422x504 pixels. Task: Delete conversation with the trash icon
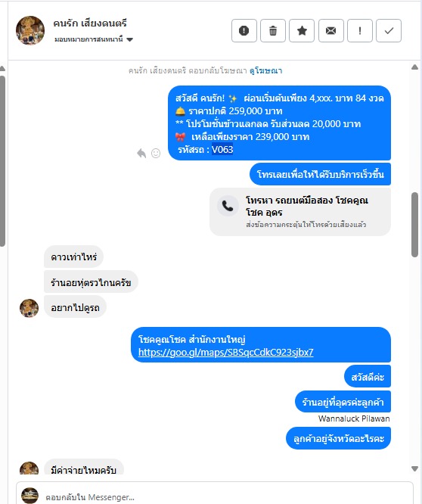point(273,30)
